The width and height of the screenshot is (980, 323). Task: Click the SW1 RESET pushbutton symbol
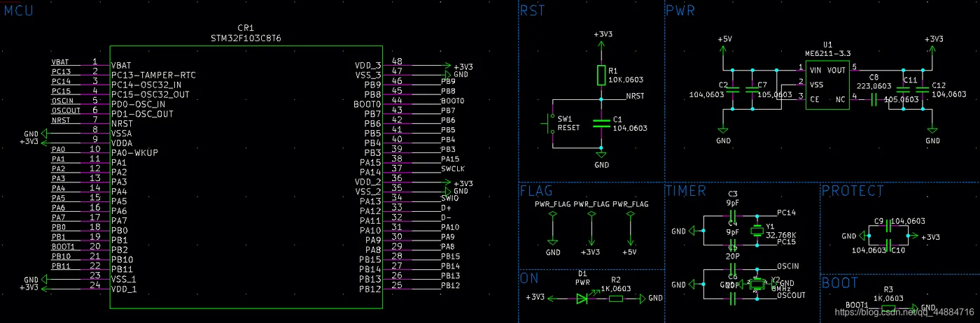(x=550, y=124)
